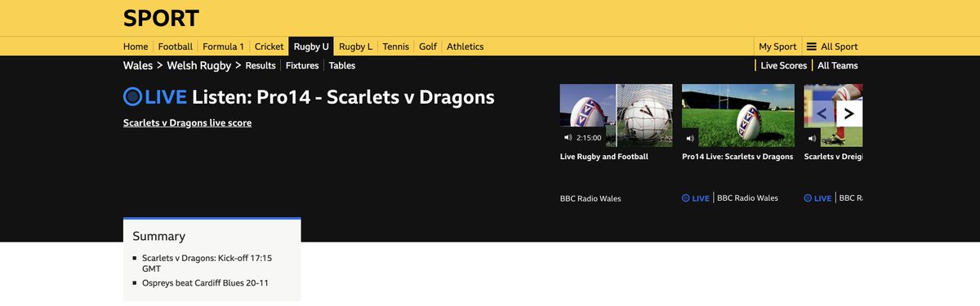The image size is (980, 306).
Task: Play Pro14 Live: Scarlets v Dragons thumbnail
Action: (x=738, y=115)
